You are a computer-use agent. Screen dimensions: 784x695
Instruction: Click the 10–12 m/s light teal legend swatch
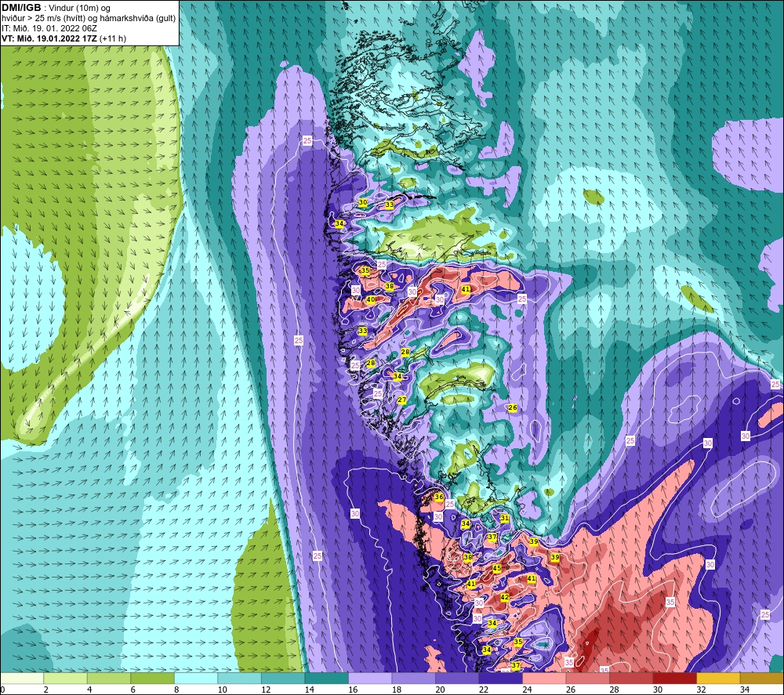click(x=239, y=679)
